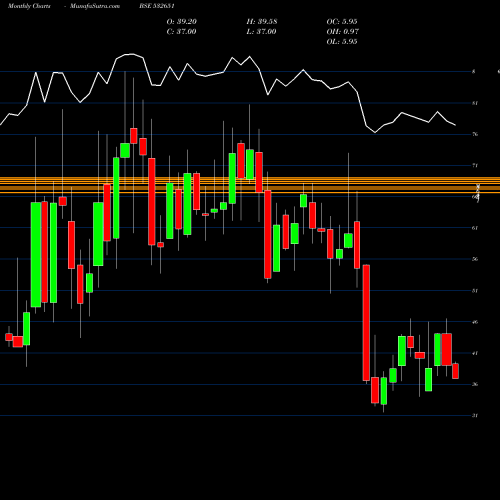Viewport: 500px width, 500px height.
Task: Click the '31' price axis label
Action: coord(475,416)
